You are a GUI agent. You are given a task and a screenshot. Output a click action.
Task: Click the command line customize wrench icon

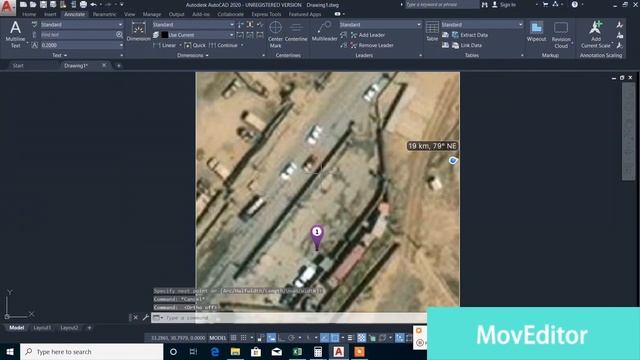coord(146,317)
